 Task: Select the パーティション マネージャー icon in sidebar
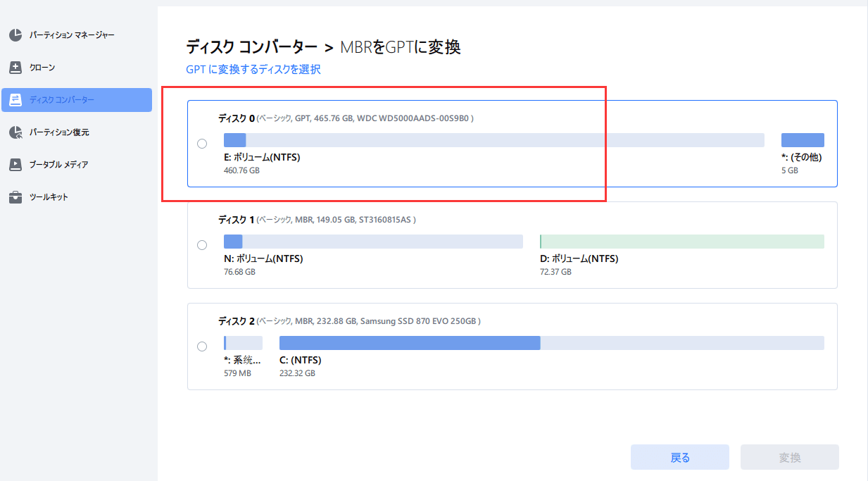pyautogui.click(x=14, y=35)
